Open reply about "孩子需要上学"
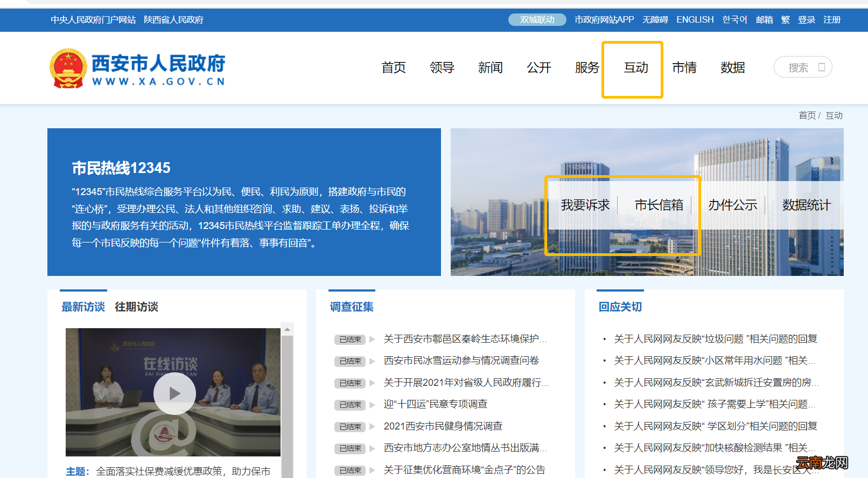868x478 pixels. (715, 404)
